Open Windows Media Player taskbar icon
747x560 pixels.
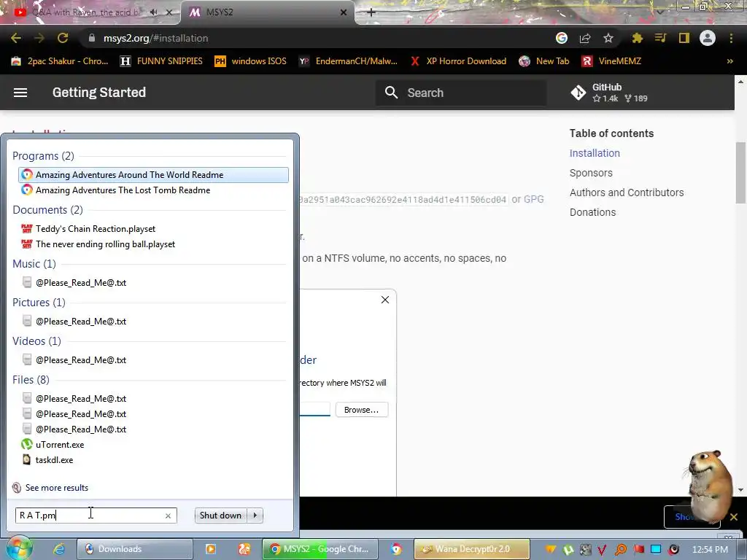point(210,549)
